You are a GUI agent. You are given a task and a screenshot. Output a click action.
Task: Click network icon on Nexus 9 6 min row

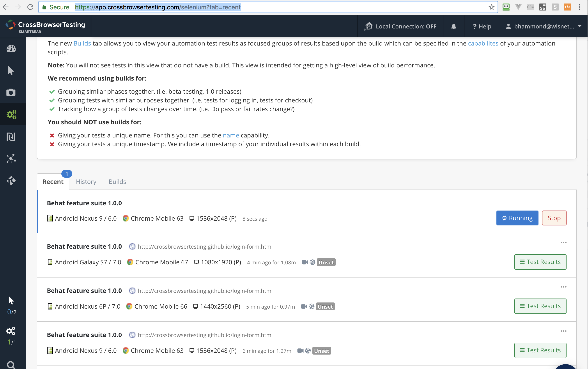(x=308, y=350)
